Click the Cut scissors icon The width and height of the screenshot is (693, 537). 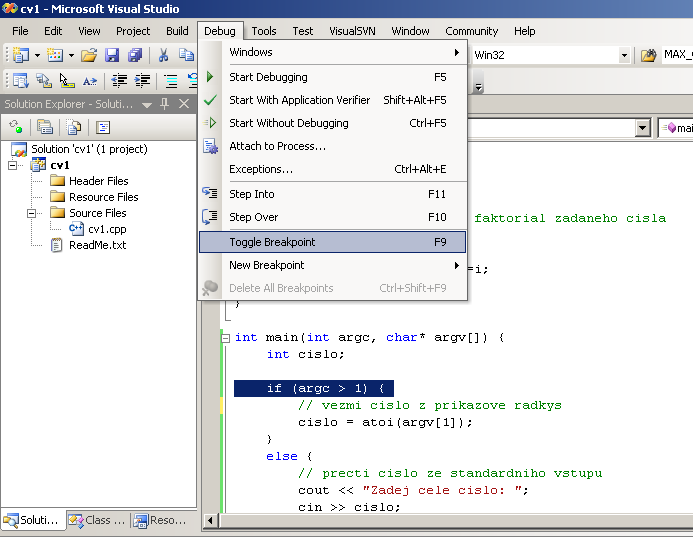point(163,55)
